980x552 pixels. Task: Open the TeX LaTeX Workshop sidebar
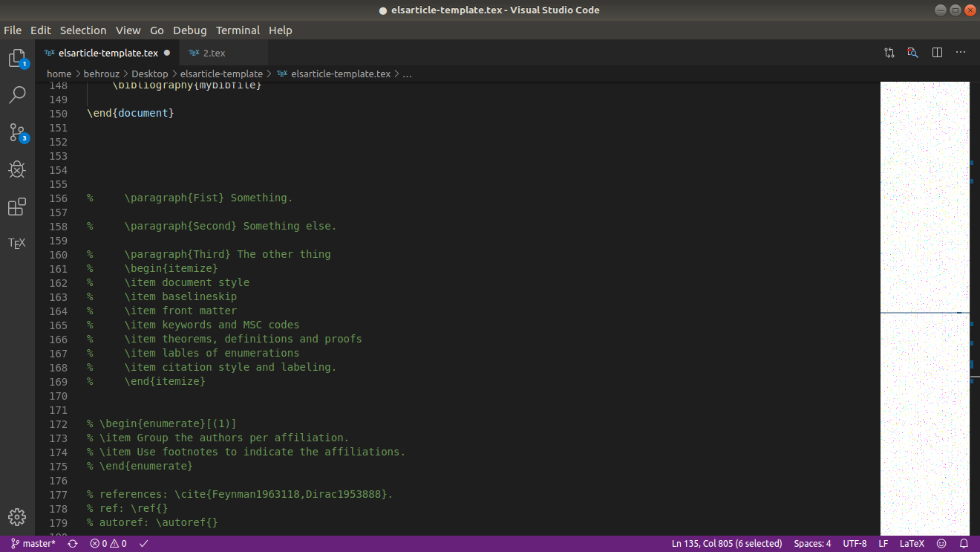pyautogui.click(x=16, y=242)
